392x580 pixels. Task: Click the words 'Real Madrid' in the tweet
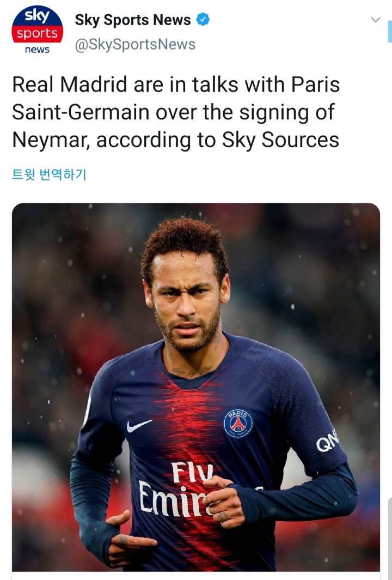point(70,84)
